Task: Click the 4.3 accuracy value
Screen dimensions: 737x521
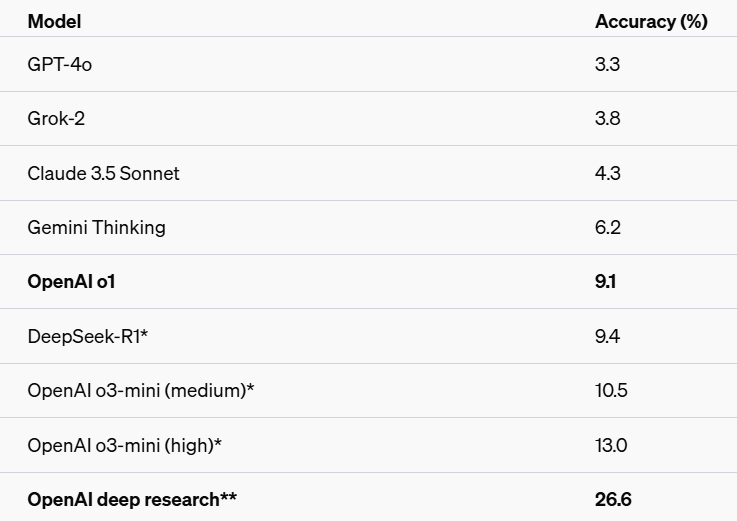Action: point(608,173)
